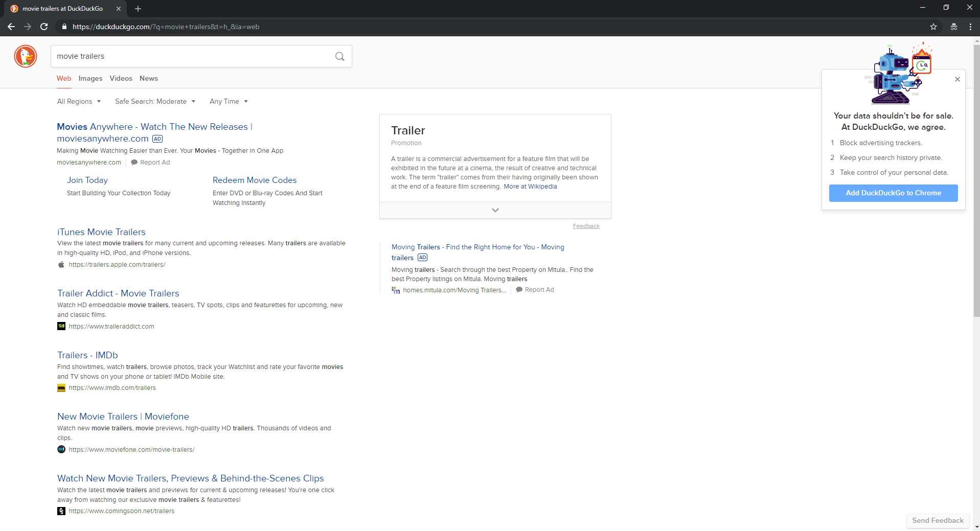Open the All Regions dropdown
980x531 pixels.
(78, 101)
